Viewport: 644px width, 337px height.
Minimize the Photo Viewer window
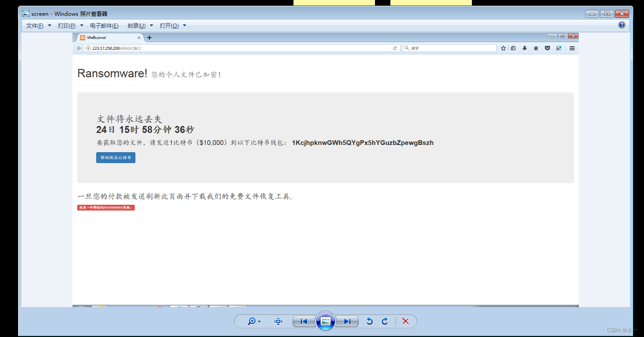(x=592, y=14)
